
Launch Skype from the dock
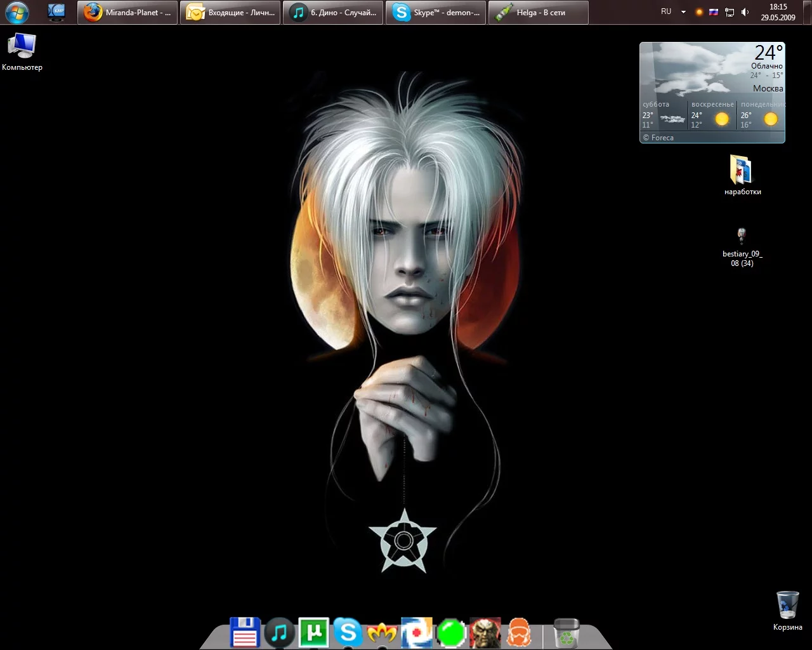(x=348, y=632)
